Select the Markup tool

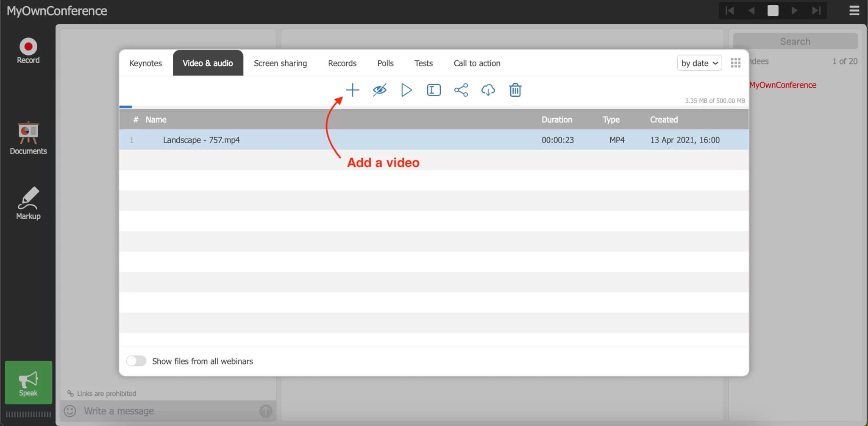click(28, 203)
